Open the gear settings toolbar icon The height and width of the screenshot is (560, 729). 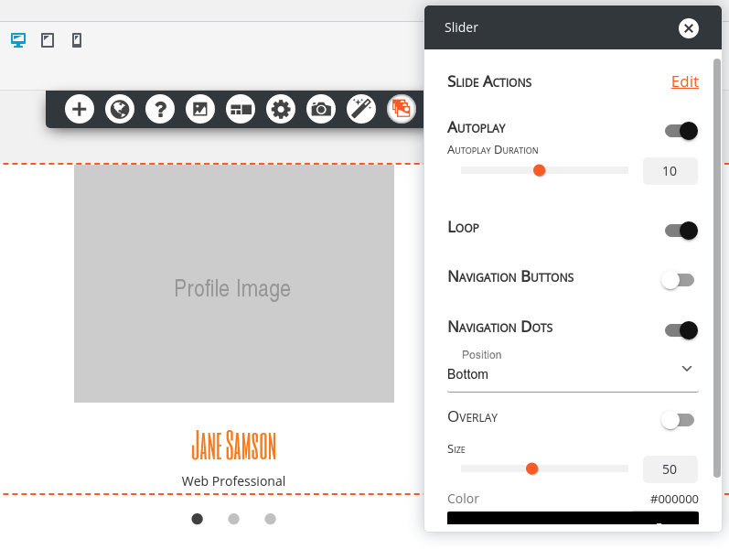[280, 109]
